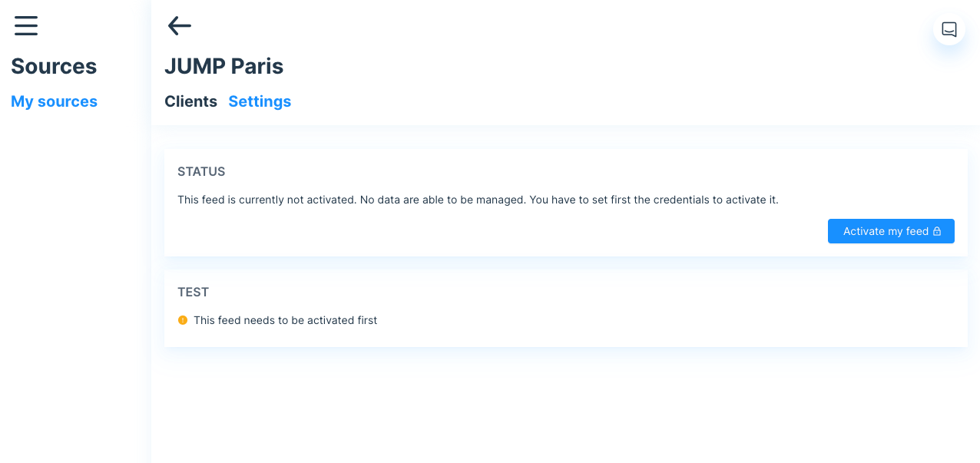
Task: Select 'This feed is currently not activated' text
Action: [x=267, y=200]
